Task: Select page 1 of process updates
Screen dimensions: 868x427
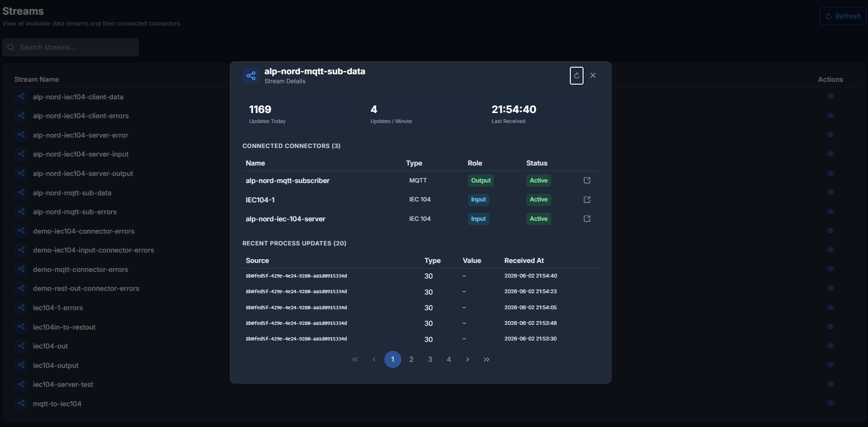Action: [393, 359]
